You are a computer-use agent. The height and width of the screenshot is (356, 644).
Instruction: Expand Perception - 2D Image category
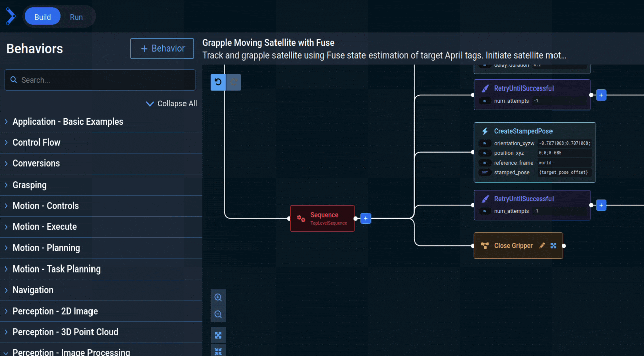tap(101, 311)
